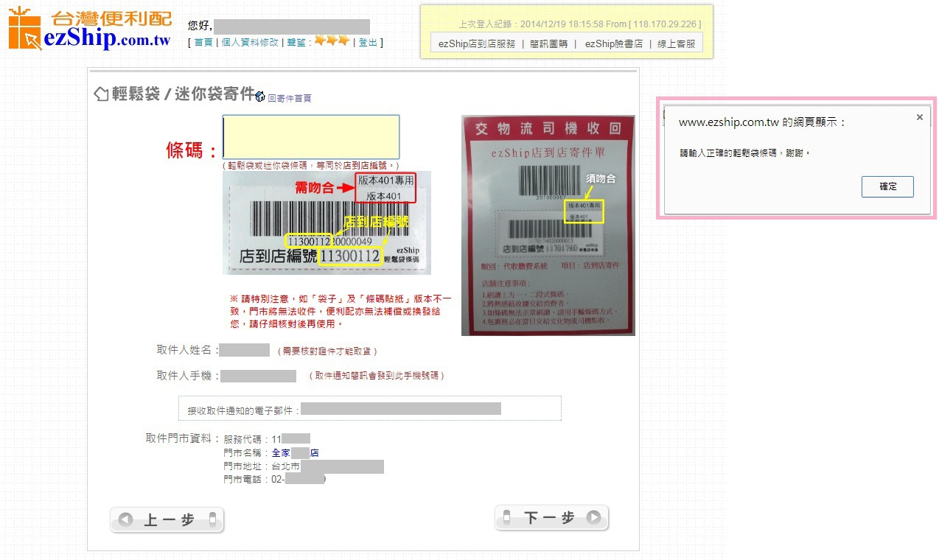Image resolution: width=939 pixels, height=560 pixels.
Task: Click the 門市電話 row text
Action: (254, 480)
